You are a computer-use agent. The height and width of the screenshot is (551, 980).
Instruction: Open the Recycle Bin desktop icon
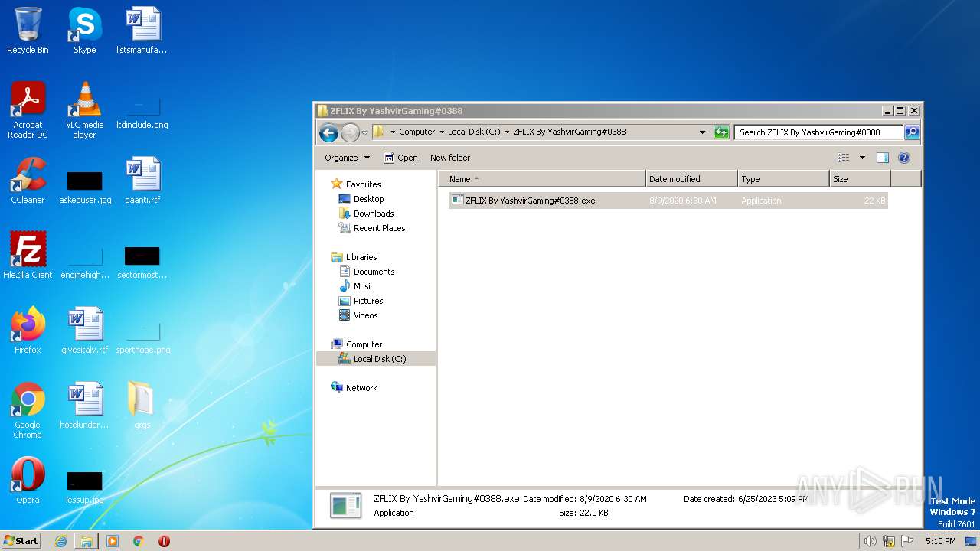point(28,31)
